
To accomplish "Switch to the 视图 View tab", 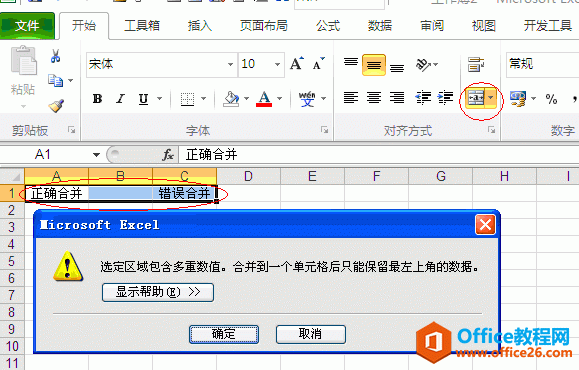I will [483, 25].
